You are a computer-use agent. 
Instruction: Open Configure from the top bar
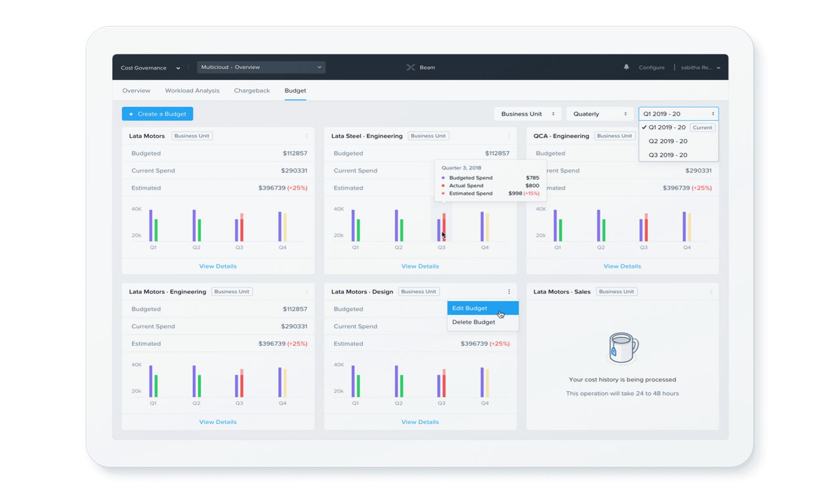pyautogui.click(x=652, y=67)
